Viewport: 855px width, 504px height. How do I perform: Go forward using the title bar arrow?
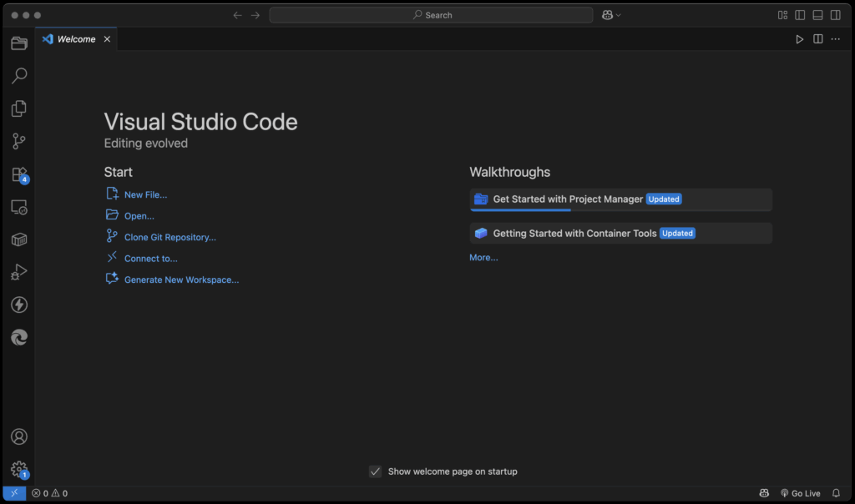point(255,15)
